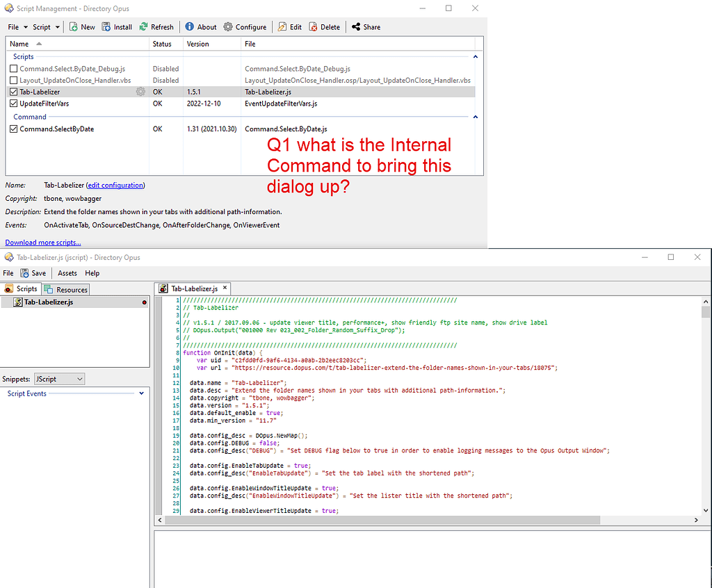This screenshot has width=712, height=588.
Task: Click the Share button
Action: pos(366,27)
